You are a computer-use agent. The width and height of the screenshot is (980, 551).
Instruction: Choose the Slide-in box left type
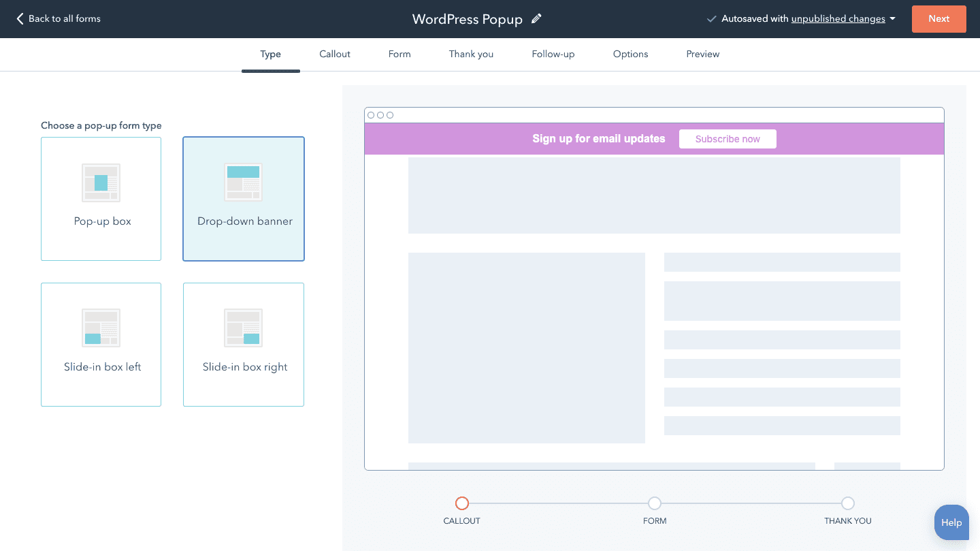coord(101,345)
